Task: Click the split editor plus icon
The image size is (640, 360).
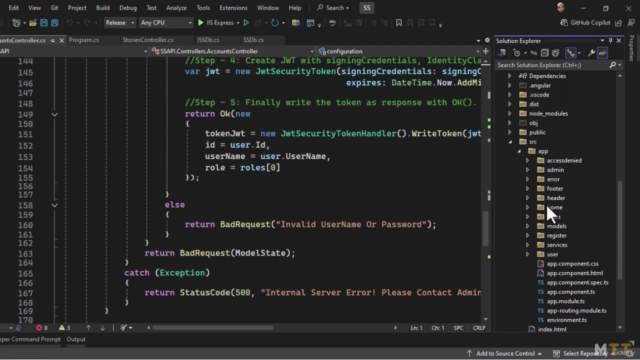Action: point(485,51)
